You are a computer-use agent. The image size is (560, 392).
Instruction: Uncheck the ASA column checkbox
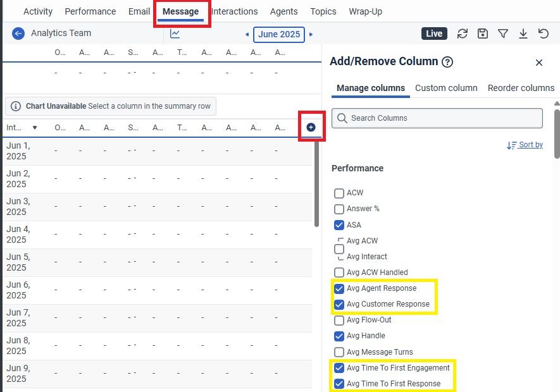click(x=339, y=224)
